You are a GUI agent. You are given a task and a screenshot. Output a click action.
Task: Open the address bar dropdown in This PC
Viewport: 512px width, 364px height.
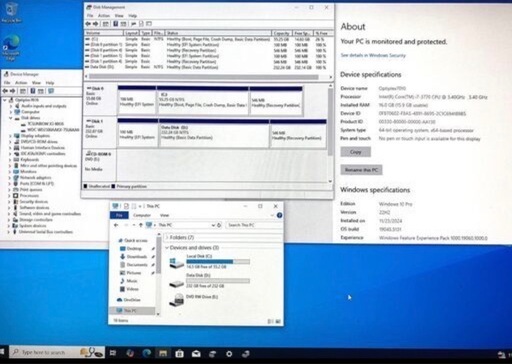coord(213,225)
